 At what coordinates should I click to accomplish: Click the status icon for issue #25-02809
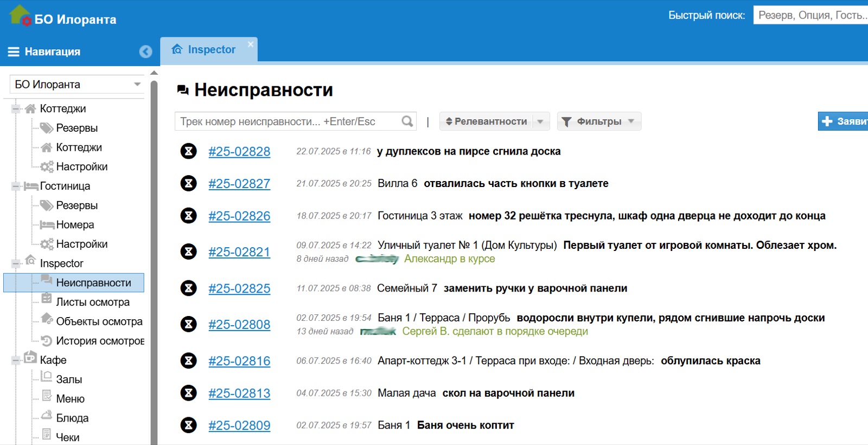188,425
